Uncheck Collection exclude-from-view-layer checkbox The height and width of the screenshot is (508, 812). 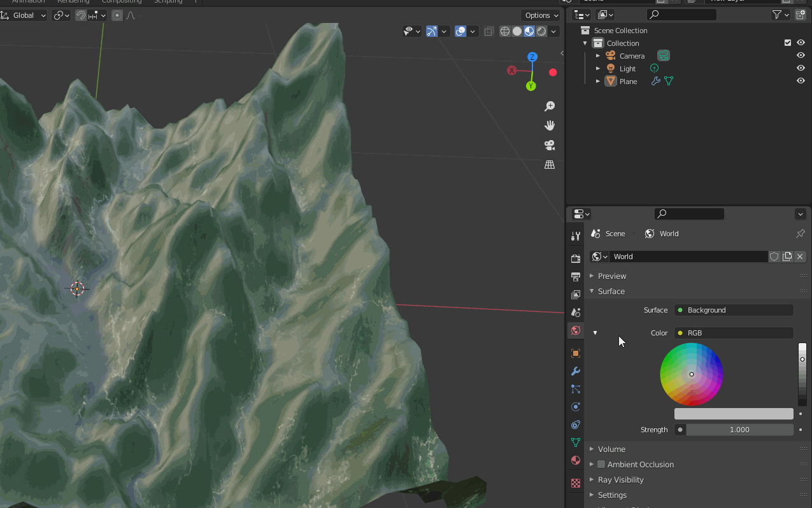coord(788,43)
